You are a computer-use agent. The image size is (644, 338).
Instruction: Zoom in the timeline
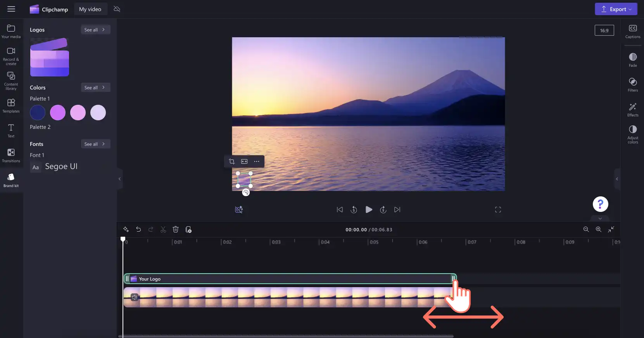(598, 229)
